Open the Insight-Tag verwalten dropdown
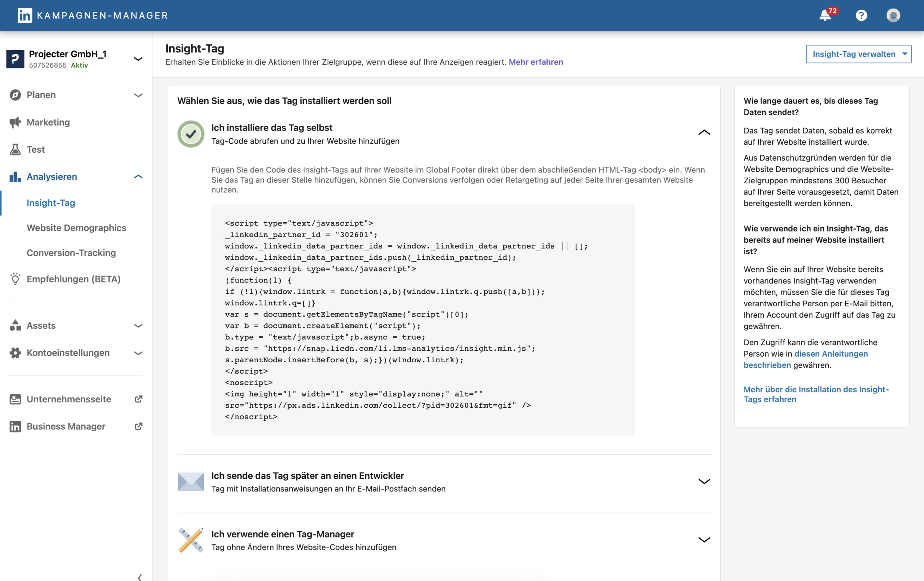The width and height of the screenshot is (924, 581). coord(858,54)
